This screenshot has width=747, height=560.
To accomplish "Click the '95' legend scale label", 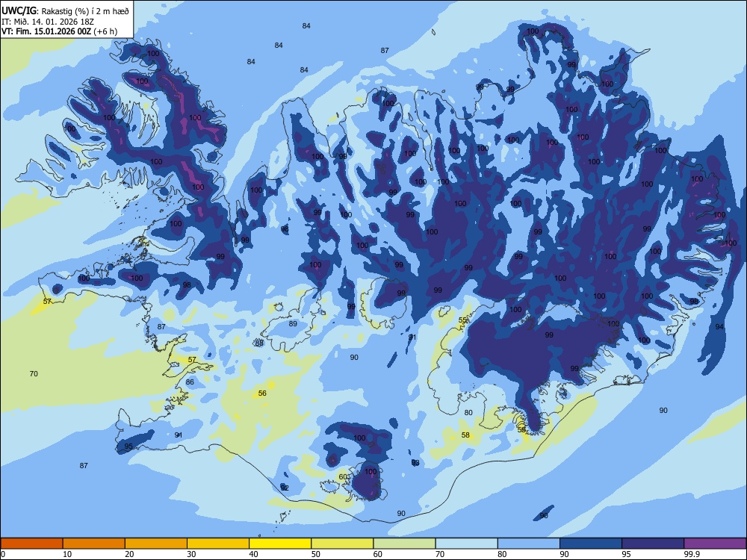I will (x=626, y=554).
